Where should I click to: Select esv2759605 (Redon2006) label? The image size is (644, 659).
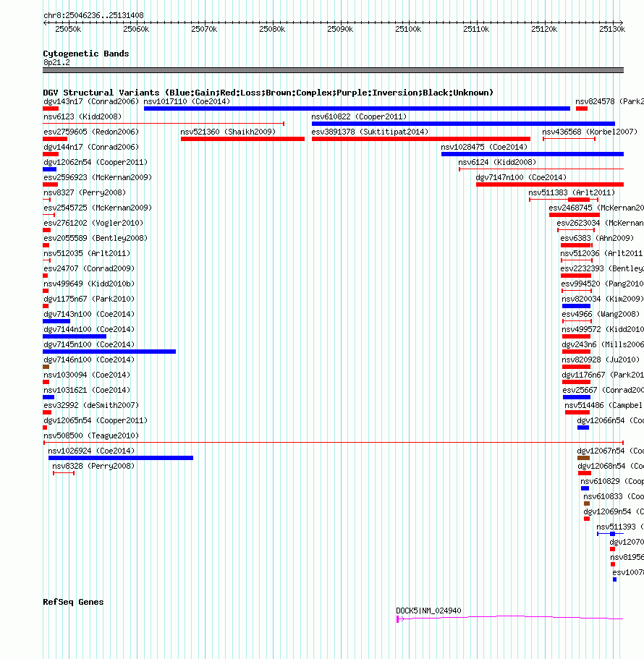click(91, 132)
